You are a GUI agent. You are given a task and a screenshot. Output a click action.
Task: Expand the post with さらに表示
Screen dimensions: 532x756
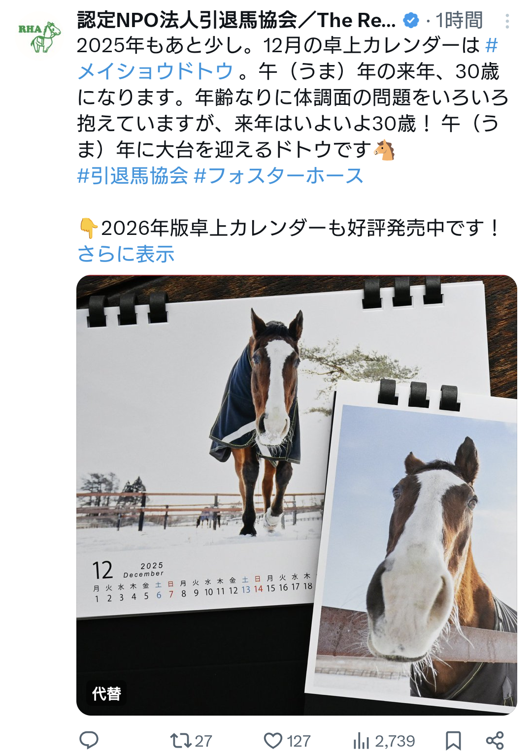point(126,254)
